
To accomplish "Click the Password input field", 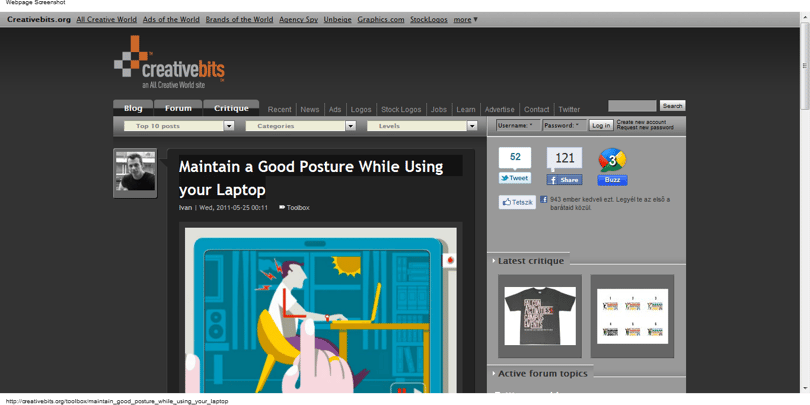I will (x=565, y=126).
